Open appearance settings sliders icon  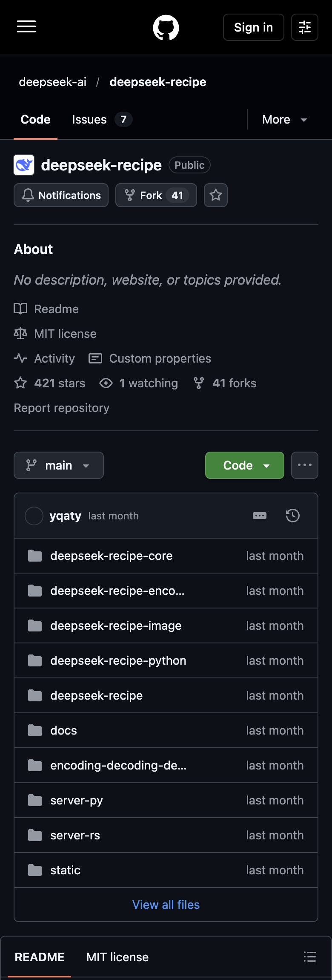coord(305,27)
